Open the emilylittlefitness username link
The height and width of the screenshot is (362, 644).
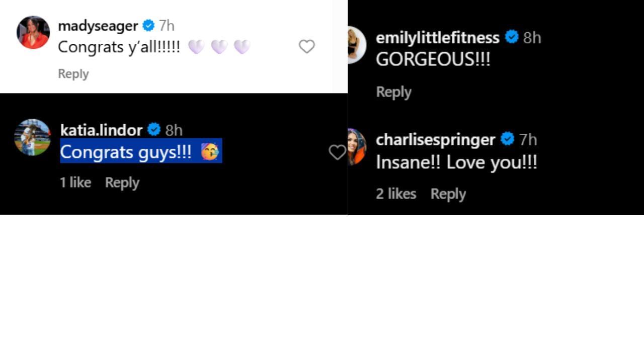(x=437, y=37)
